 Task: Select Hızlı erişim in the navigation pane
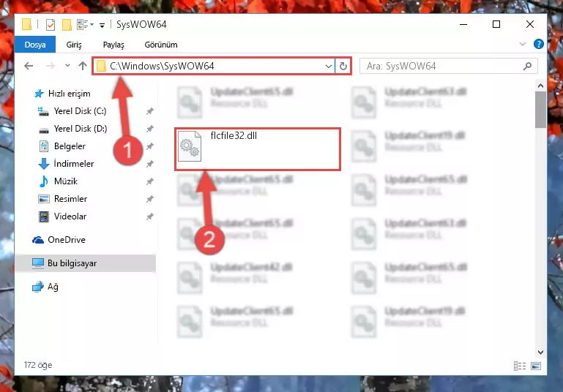(69, 94)
